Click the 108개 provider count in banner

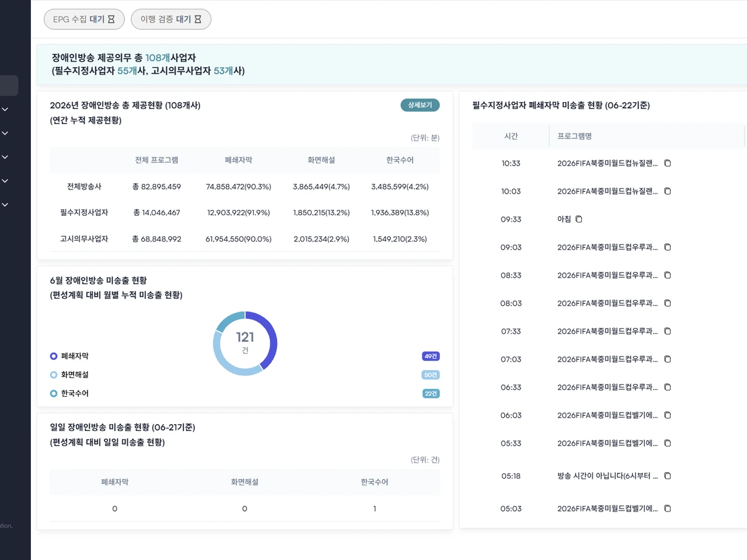pos(158,58)
